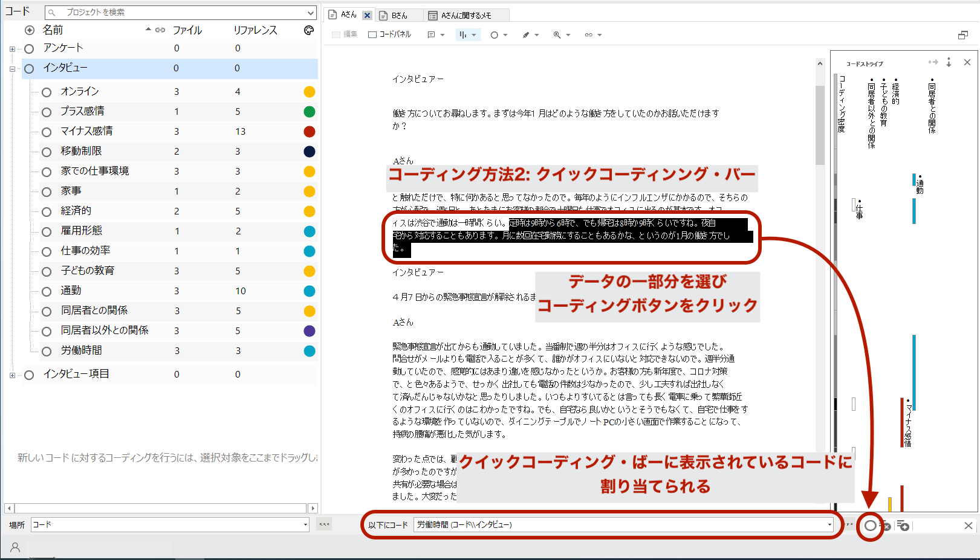Click the code button in quick coding bar
The width and height of the screenshot is (980, 560).
pos(869,526)
